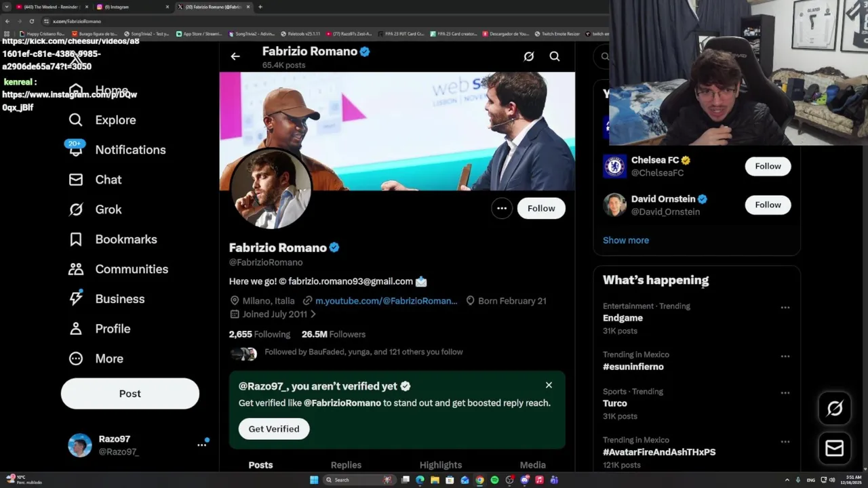Click the Chelsea FC avatar

point(614,166)
